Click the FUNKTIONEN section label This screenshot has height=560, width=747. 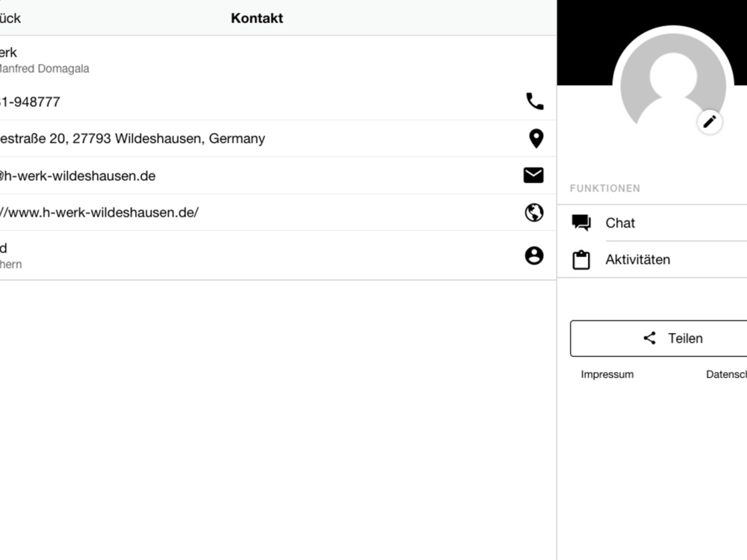(605, 188)
